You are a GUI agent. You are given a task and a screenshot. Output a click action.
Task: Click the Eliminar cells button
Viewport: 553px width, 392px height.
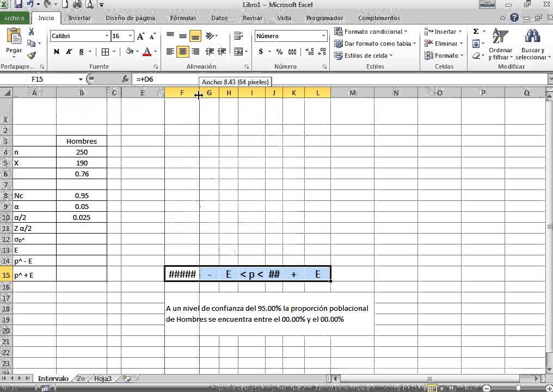[443, 44]
